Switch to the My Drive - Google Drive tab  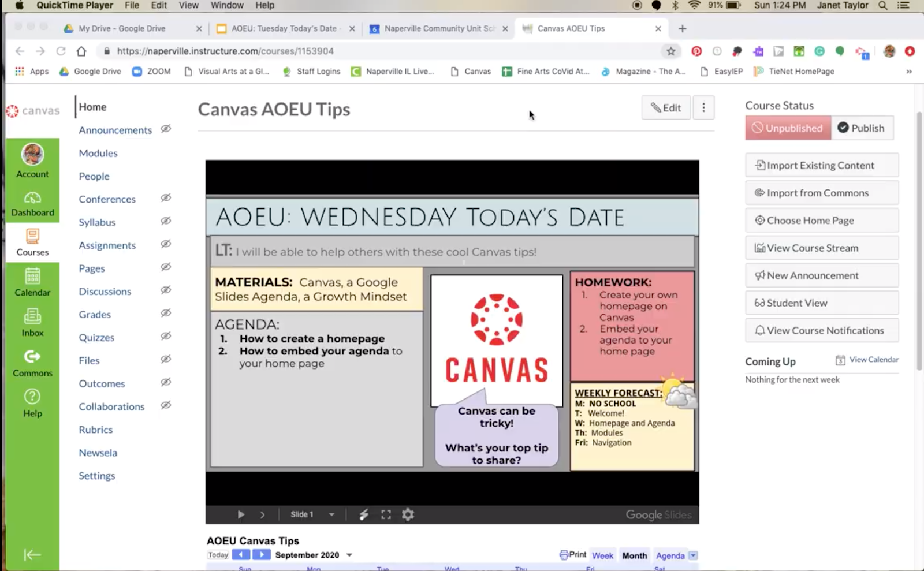click(133, 28)
